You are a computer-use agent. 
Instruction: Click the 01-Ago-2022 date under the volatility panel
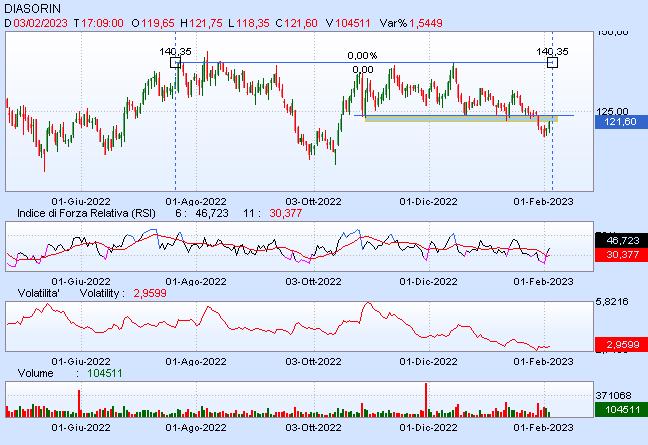click(196, 362)
